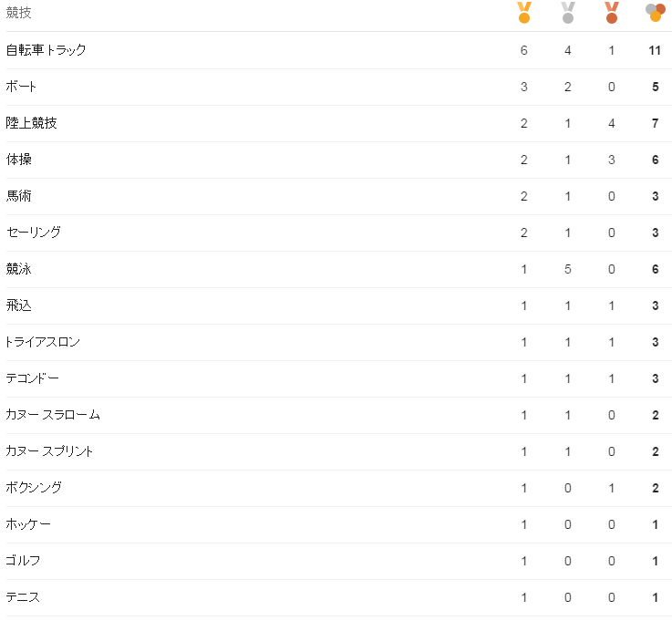Screen dimensions: 672x621
Task: Select the テコンドー row
Action: tap(33, 378)
